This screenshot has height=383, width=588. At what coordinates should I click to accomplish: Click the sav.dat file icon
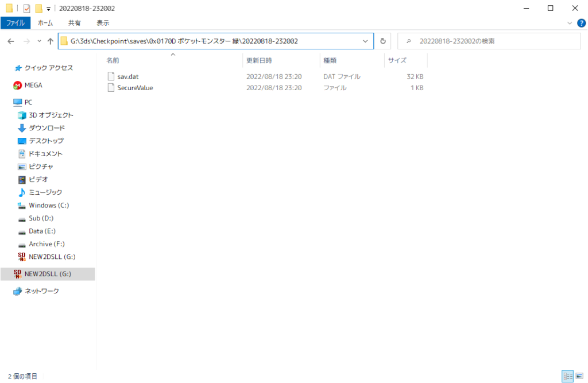tap(111, 76)
